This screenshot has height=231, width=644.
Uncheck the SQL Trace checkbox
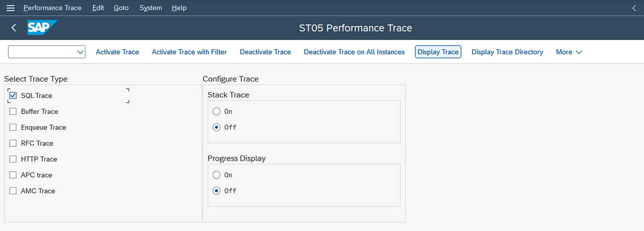click(x=13, y=96)
